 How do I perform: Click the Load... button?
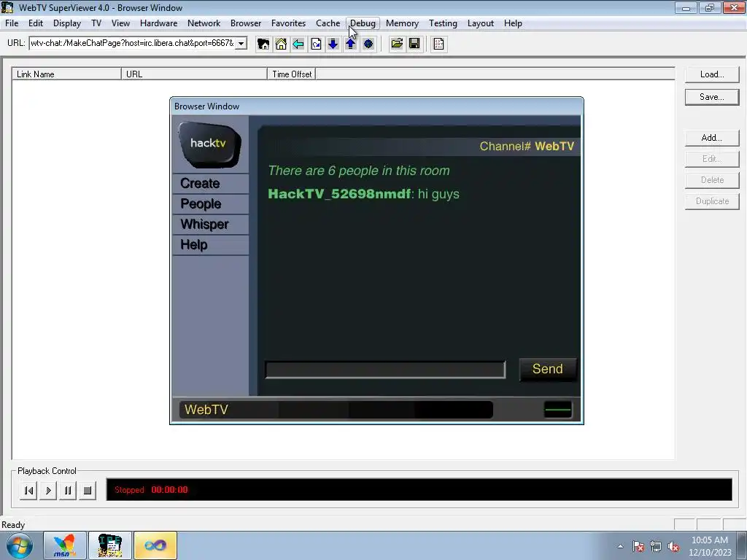[x=712, y=74]
